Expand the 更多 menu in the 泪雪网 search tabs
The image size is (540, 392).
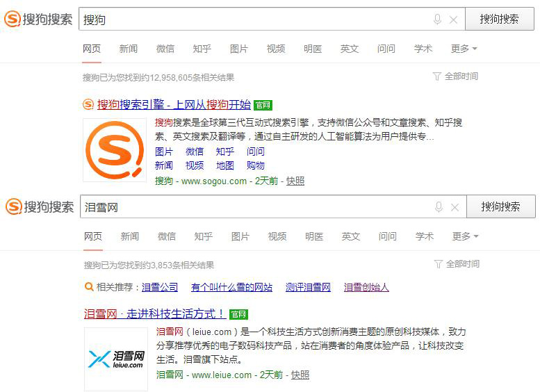(465, 236)
